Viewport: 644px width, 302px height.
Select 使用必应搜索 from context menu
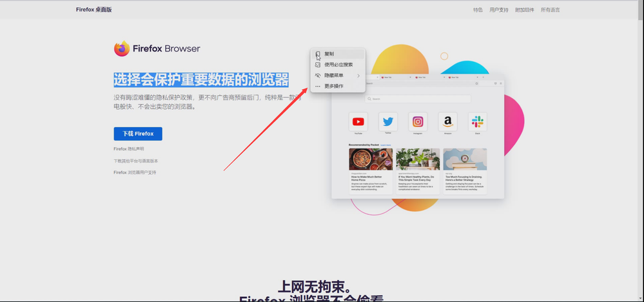pos(338,65)
